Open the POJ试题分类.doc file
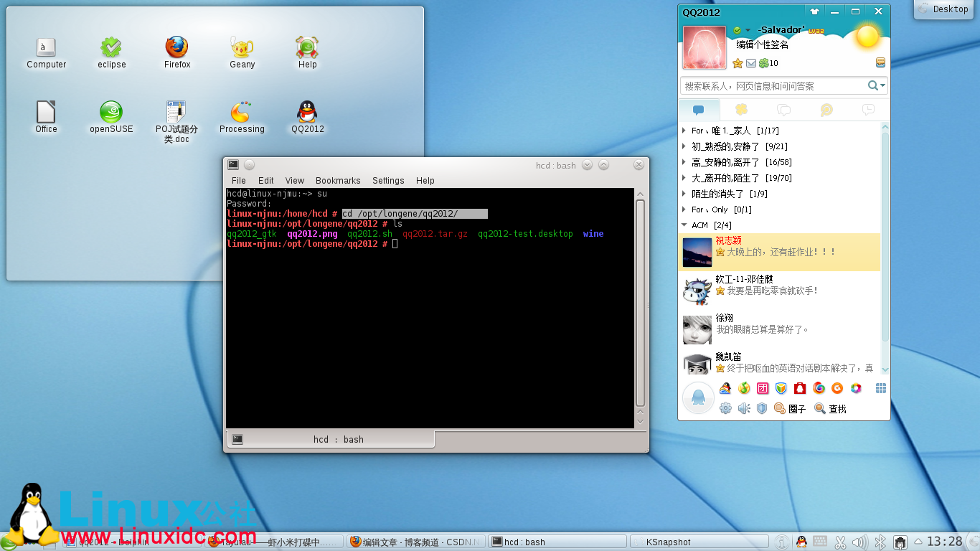This screenshot has width=980, height=551. coord(176,120)
